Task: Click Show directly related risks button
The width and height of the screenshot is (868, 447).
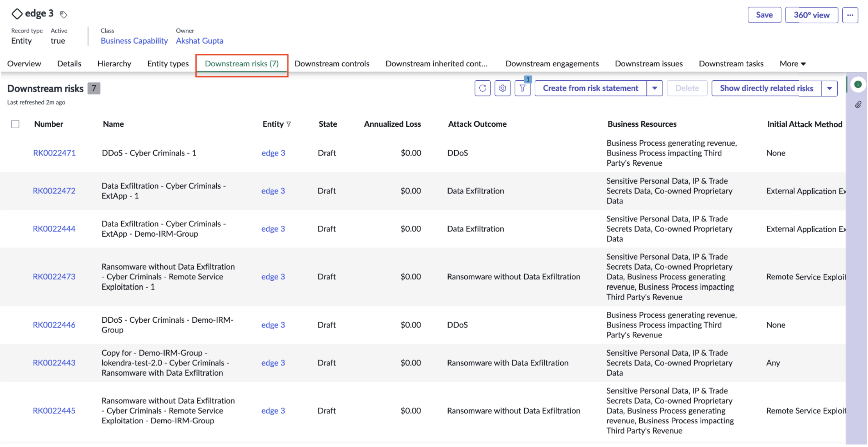Action: click(767, 88)
